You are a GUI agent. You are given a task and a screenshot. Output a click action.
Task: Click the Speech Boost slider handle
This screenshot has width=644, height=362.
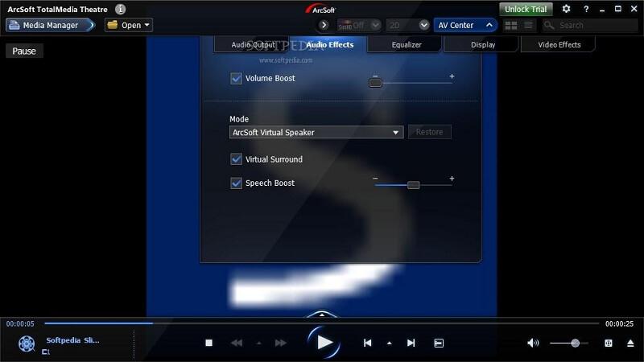click(x=413, y=185)
